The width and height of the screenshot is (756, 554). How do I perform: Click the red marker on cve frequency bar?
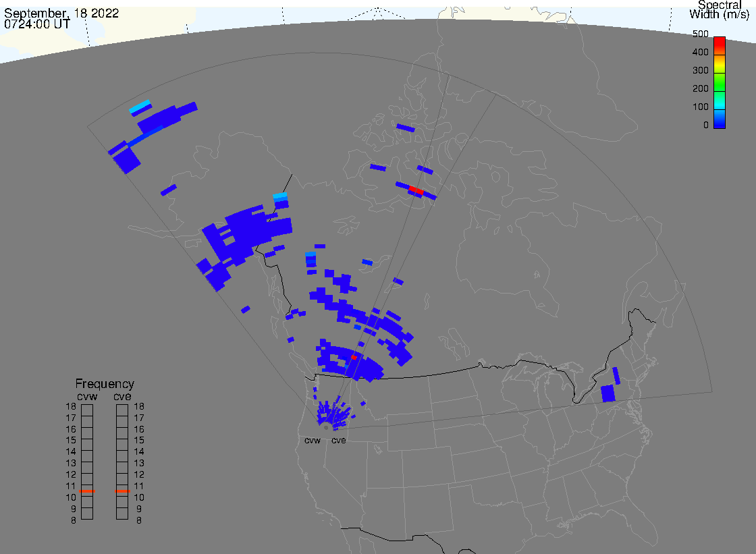(x=122, y=491)
